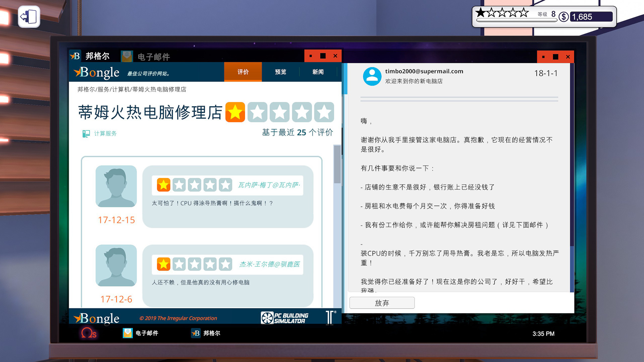Open 电子邮件 from the taskbar
The width and height of the screenshot is (644, 362).
pos(141,333)
